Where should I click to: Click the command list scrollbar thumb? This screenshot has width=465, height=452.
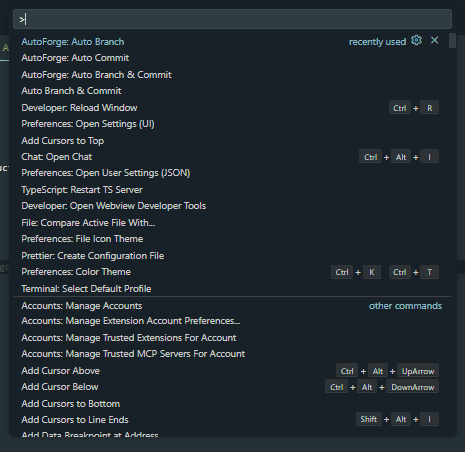coord(452,41)
